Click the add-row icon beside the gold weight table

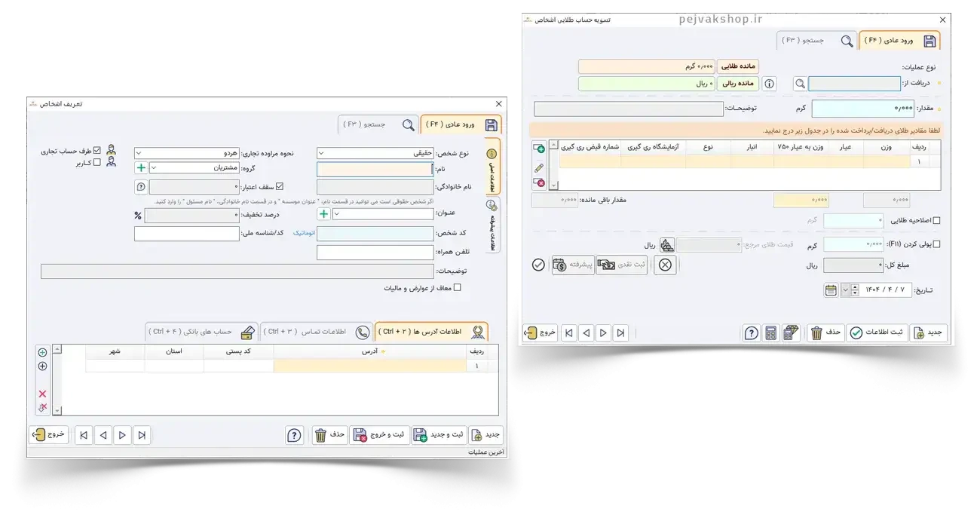(x=539, y=149)
